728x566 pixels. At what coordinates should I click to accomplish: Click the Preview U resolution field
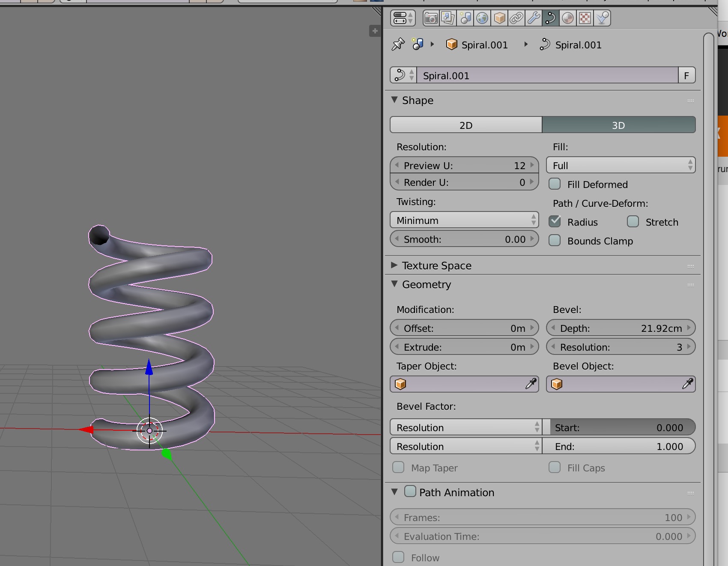click(x=464, y=165)
